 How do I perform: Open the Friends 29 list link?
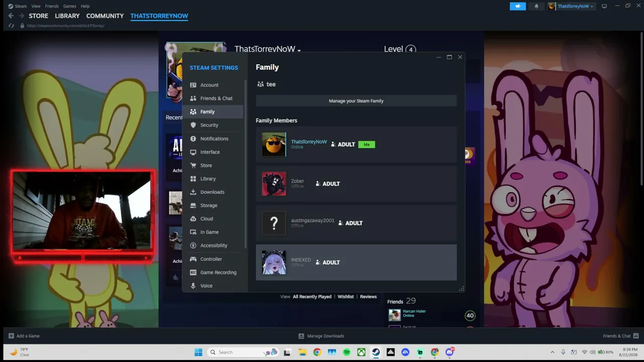[x=401, y=301]
